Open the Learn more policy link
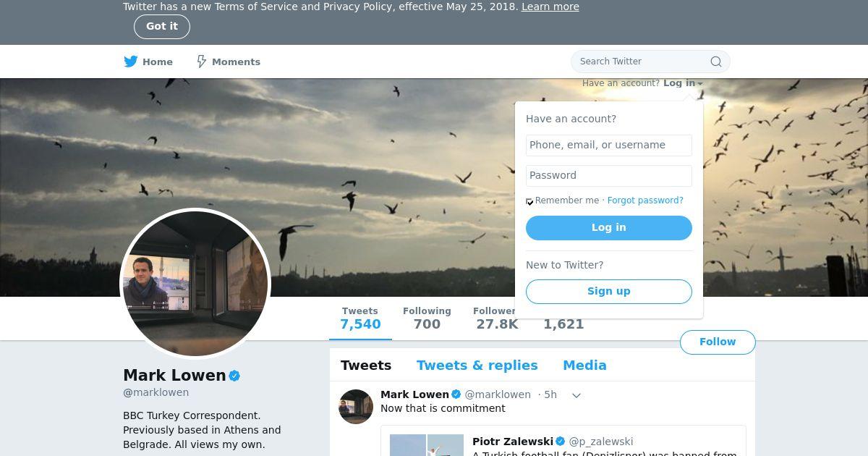Screen dimensions: 868x456 (550, 7)
